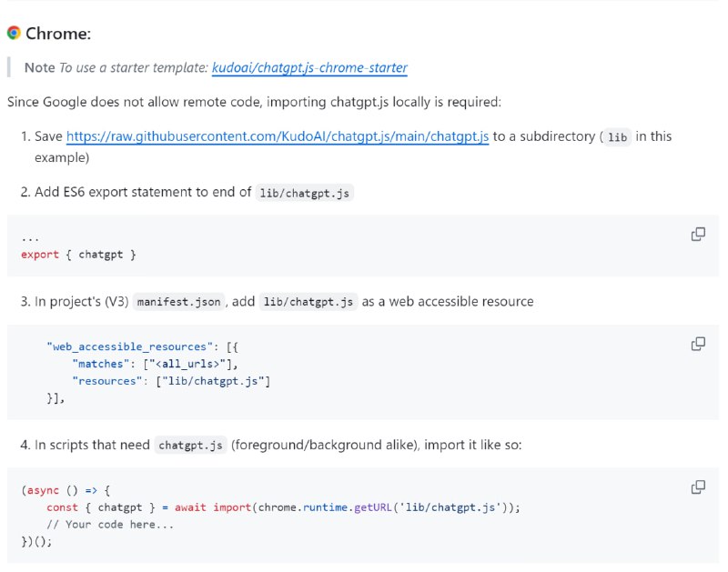The height and width of the screenshot is (572, 728).
Task: Click the "resources" line in JSON block
Action: coord(171,381)
